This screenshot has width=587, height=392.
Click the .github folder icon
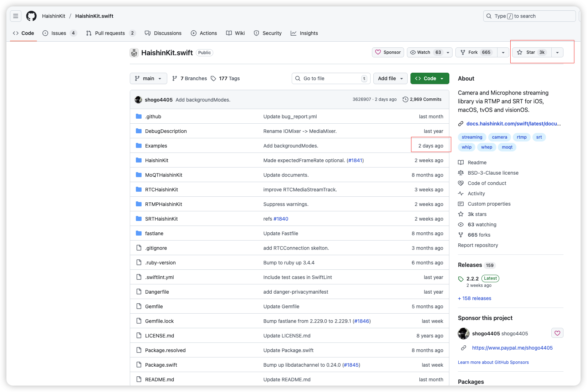pyautogui.click(x=139, y=117)
